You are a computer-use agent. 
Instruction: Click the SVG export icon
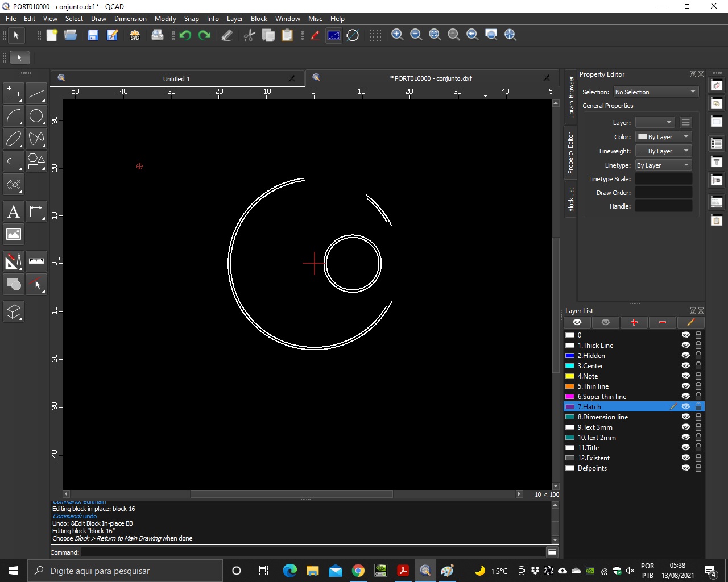tap(135, 35)
